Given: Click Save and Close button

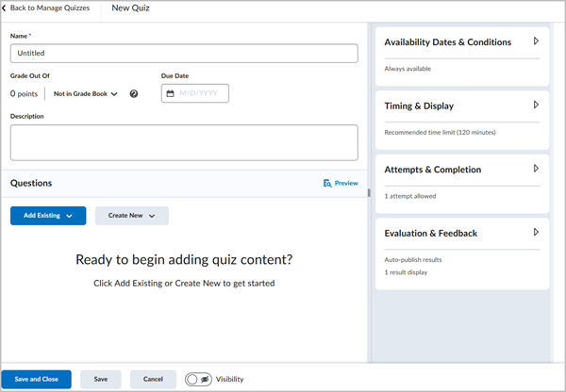Looking at the screenshot, I should tap(37, 379).
